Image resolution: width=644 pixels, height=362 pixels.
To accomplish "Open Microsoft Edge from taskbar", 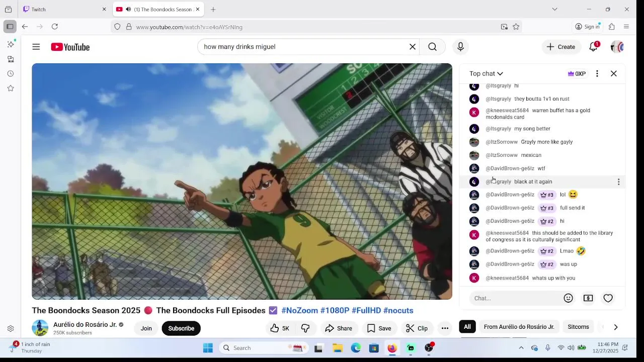I will pyautogui.click(x=356, y=348).
